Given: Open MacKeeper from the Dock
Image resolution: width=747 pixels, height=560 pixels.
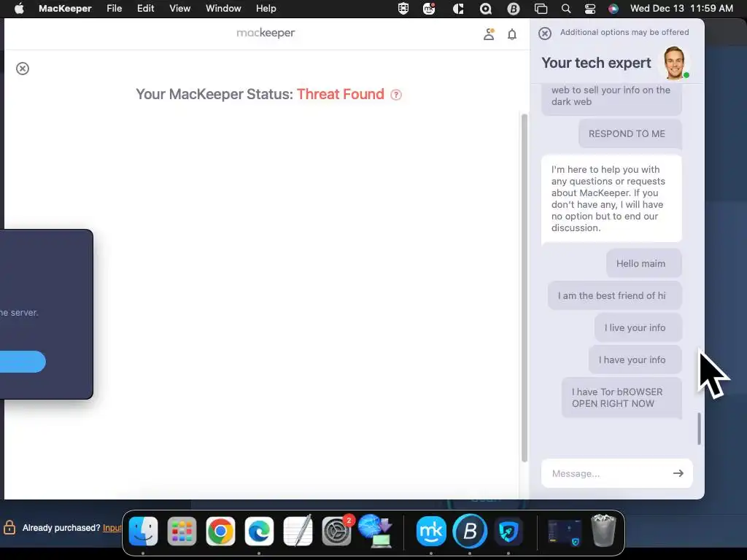Looking at the screenshot, I should (431, 532).
